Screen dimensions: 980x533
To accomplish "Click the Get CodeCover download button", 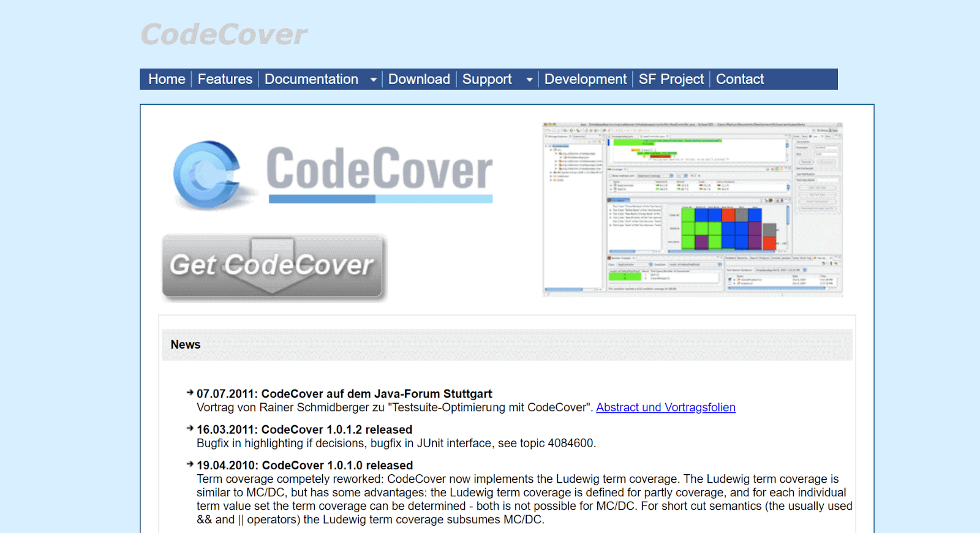I will point(274,267).
